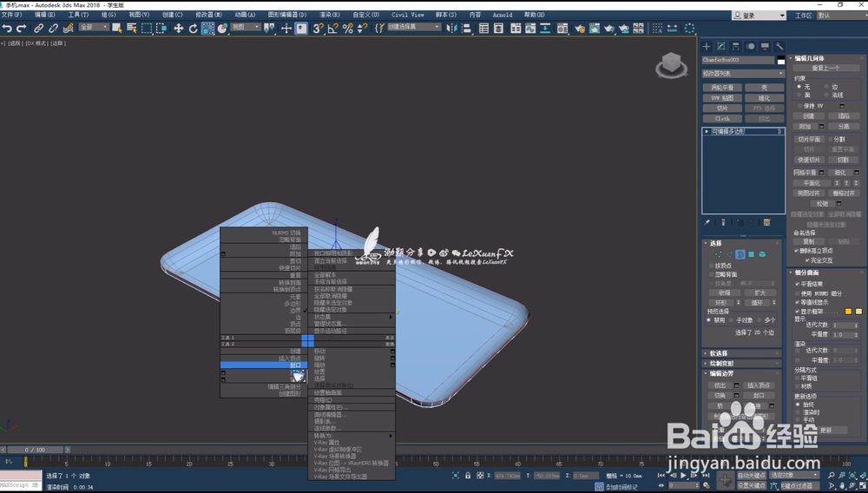Toggle the Percent Snap icon
Viewport: 868px width, 493px height.
pos(348,28)
